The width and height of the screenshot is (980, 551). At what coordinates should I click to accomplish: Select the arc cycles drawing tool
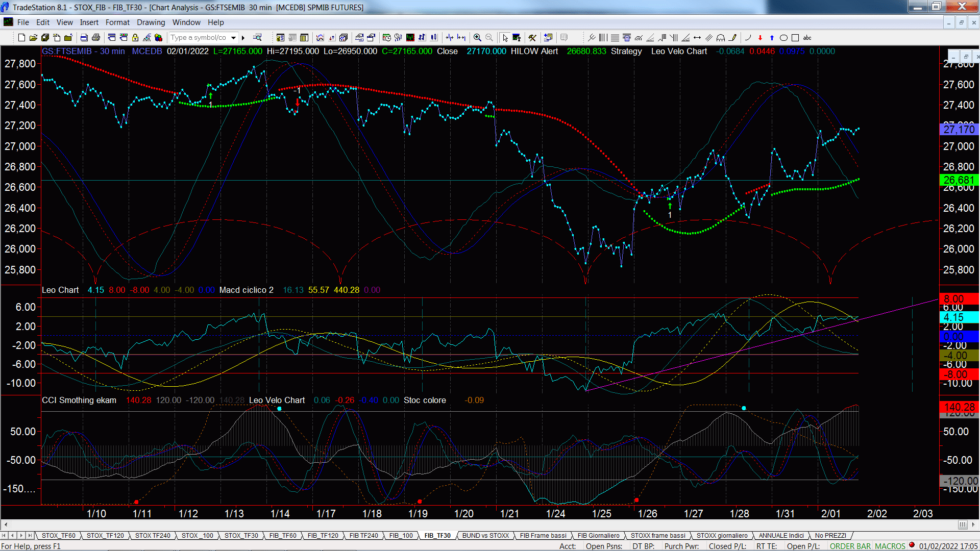click(721, 38)
